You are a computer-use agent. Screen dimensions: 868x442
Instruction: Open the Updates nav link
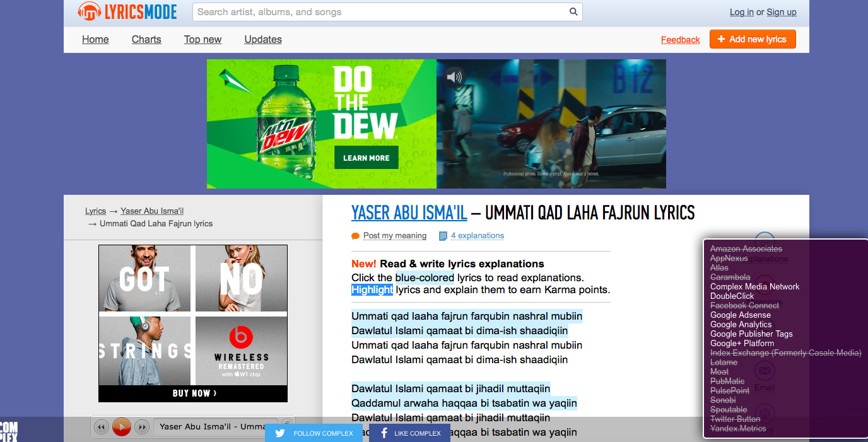point(263,40)
